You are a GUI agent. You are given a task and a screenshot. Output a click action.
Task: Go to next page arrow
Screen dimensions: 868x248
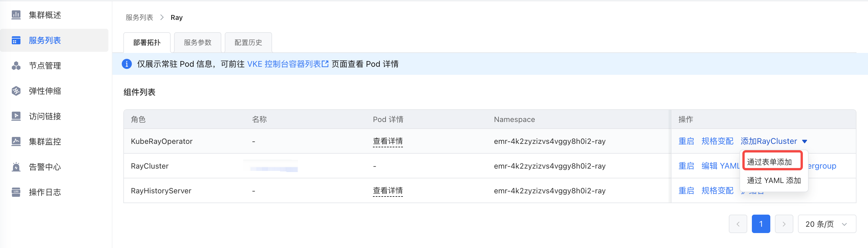click(x=784, y=224)
